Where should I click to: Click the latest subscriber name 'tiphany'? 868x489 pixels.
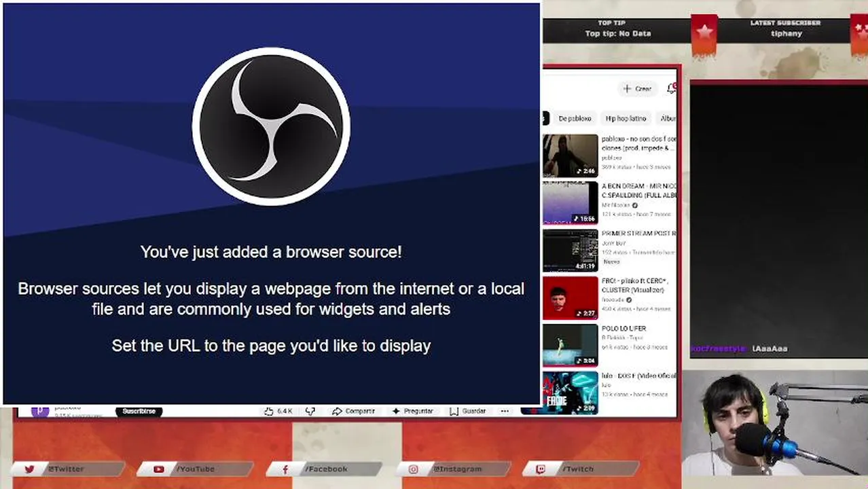click(786, 33)
